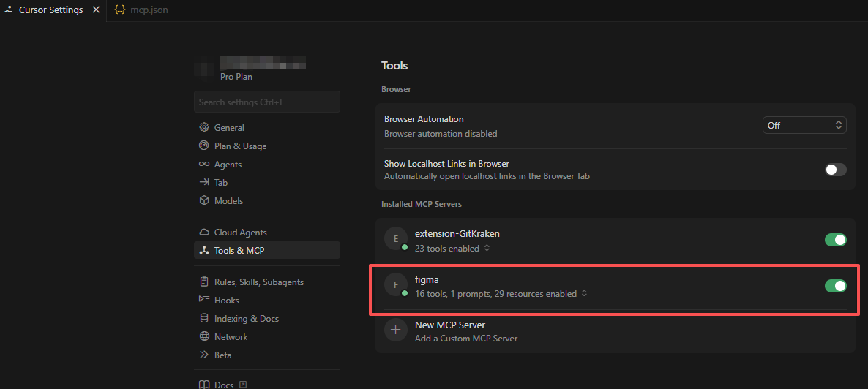Click the Installed MCP Servers heading
Viewport: 868px width, 389px height.
[x=422, y=204]
